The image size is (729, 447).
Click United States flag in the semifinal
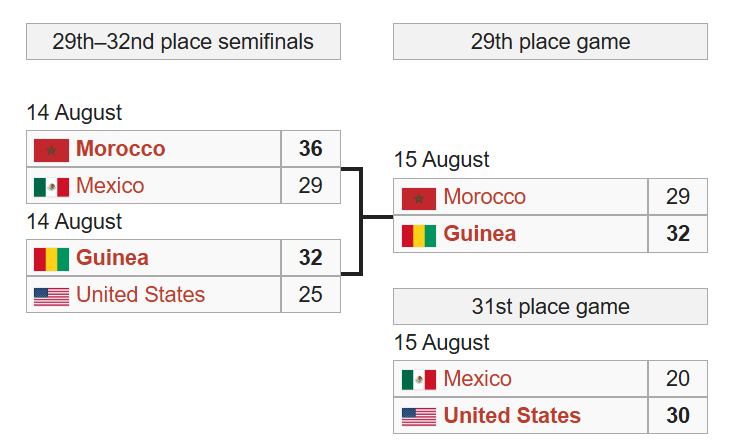tap(52, 297)
